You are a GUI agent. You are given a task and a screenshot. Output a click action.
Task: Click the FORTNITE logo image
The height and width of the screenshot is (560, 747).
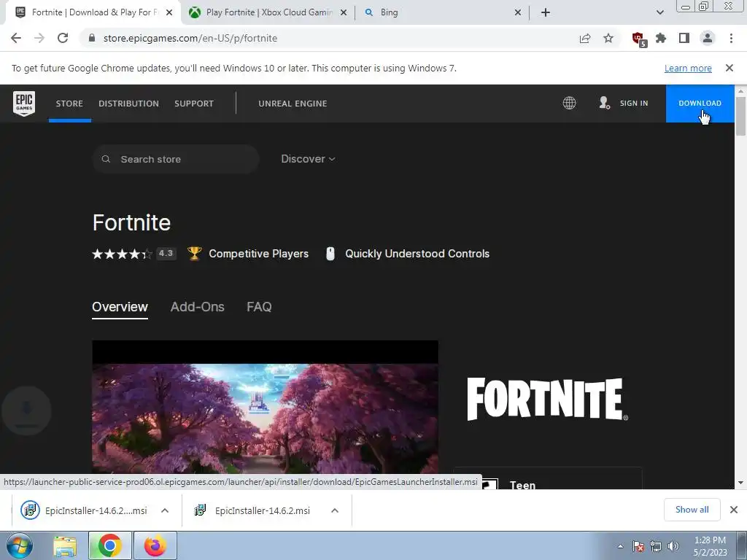coord(547,399)
